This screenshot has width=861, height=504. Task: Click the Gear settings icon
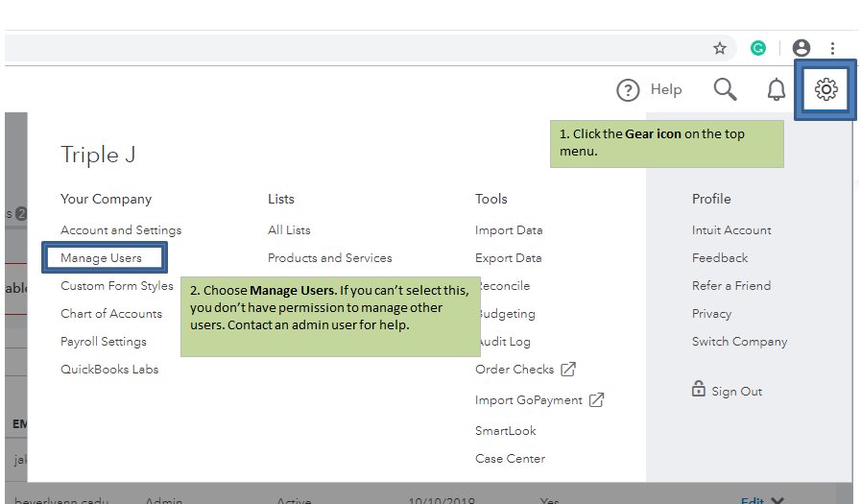click(825, 89)
